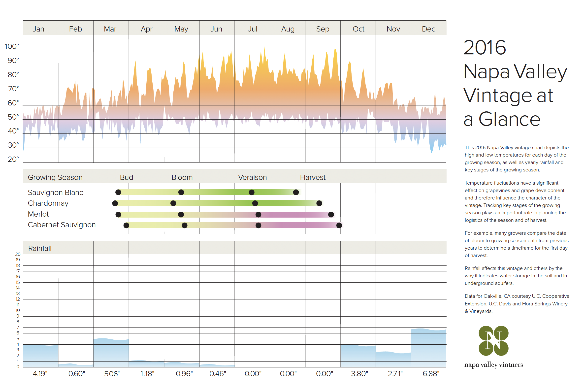Click Chardonnay veraison marker dot
This screenshot has width=584, height=392.
pyautogui.click(x=255, y=203)
